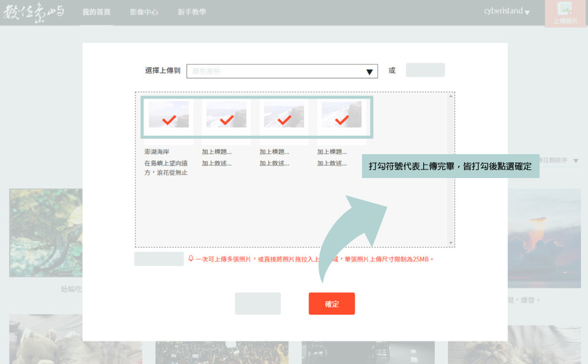The image size is (588, 364).
Task: Click the 數位島嶼 site logo
Action: point(34,12)
